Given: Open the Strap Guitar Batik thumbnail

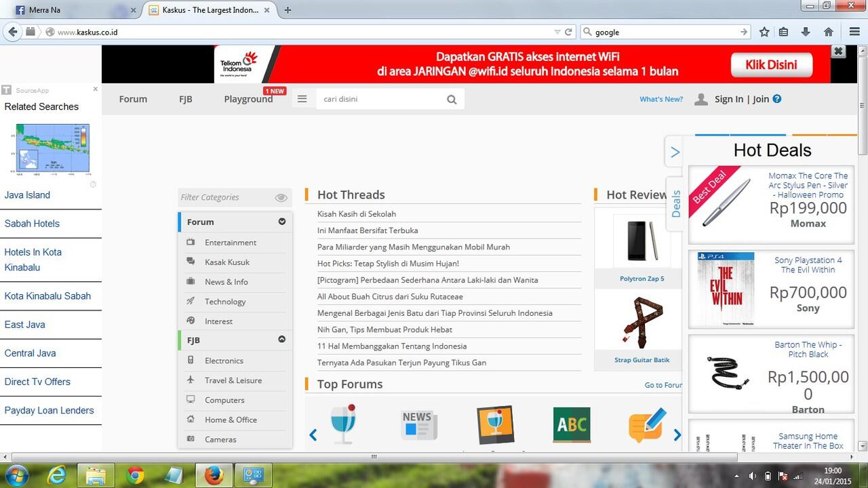Looking at the screenshot, I should click(x=642, y=323).
